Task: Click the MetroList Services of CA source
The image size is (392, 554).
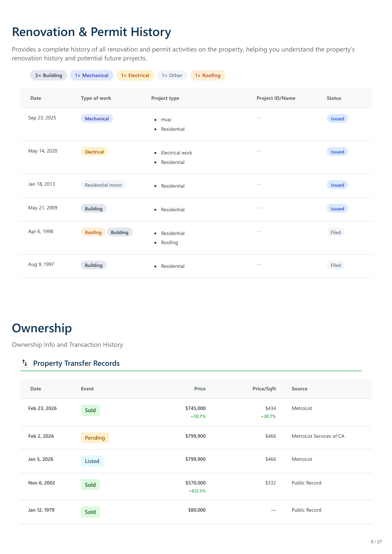Action: click(x=318, y=436)
